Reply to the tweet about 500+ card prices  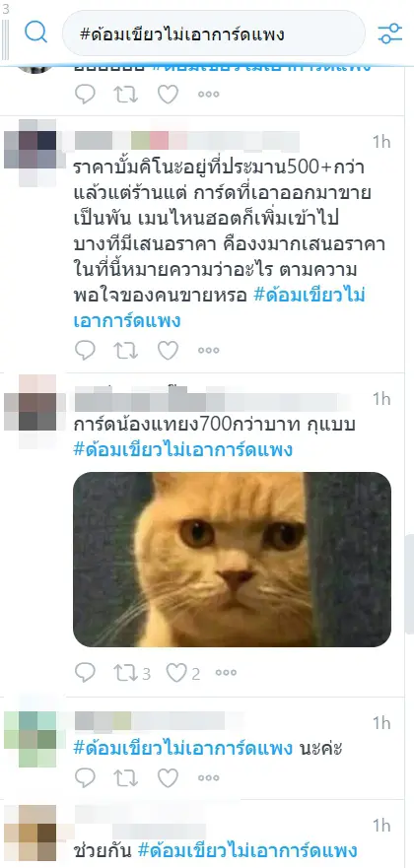[x=85, y=350]
